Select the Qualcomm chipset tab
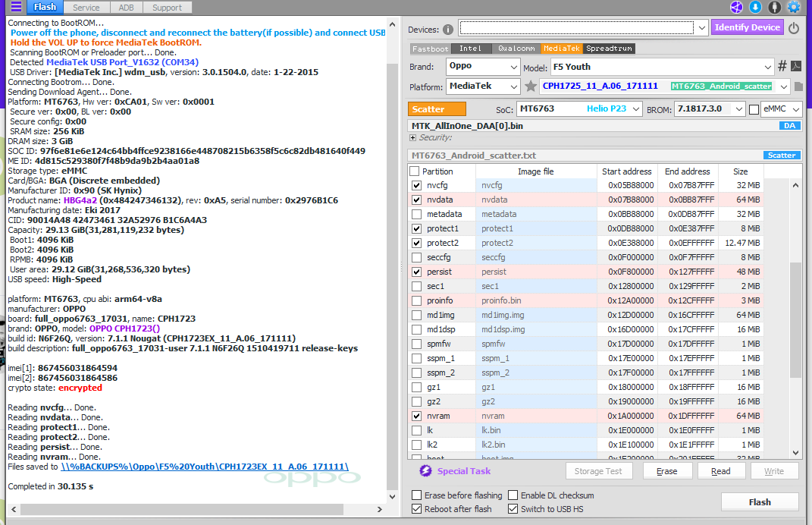 click(x=516, y=49)
